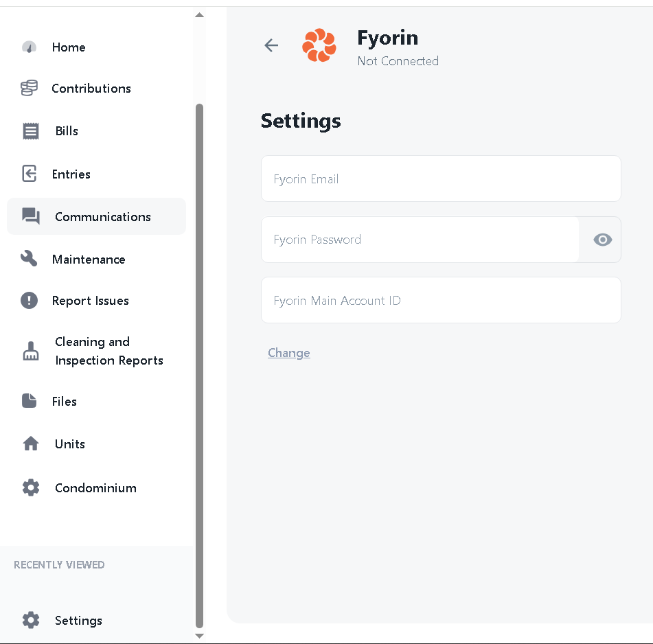
Task: Click the Fyorin Email input field
Action: click(x=441, y=179)
